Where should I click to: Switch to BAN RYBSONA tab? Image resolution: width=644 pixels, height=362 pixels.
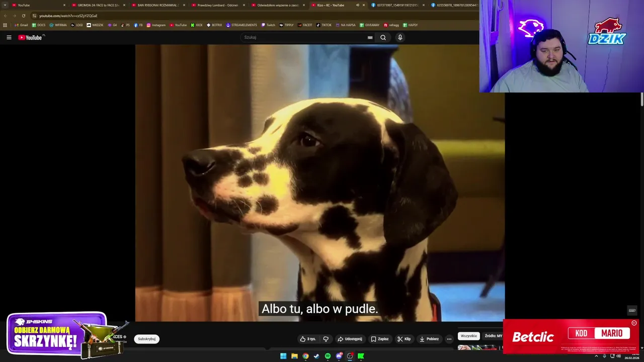(157, 5)
